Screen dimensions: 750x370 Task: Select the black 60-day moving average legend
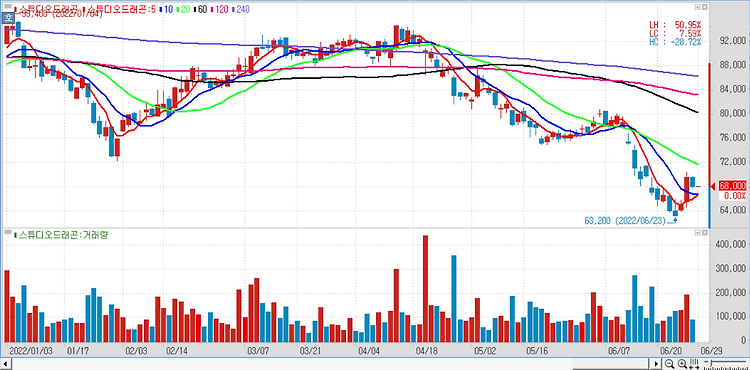point(200,9)
